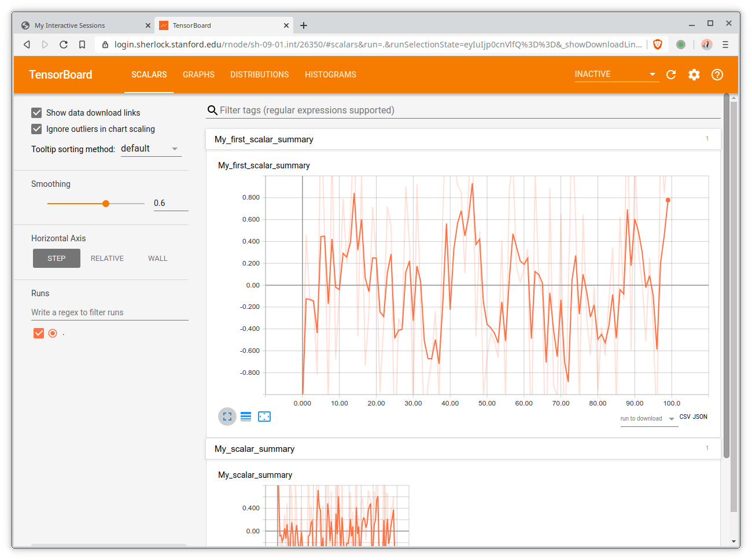
Task: Close the My Interactive Sessions tab
Action: coord(148,25)
